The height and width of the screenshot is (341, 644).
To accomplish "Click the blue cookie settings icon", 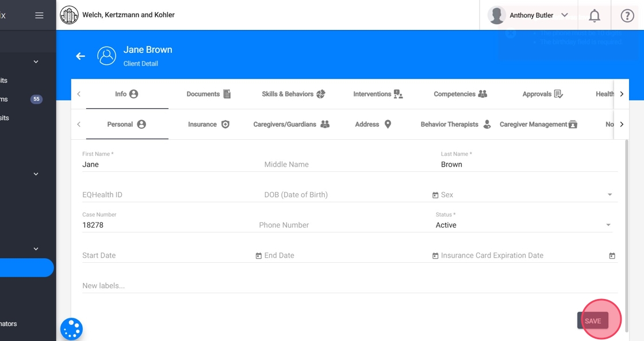I will coord(72,329).
